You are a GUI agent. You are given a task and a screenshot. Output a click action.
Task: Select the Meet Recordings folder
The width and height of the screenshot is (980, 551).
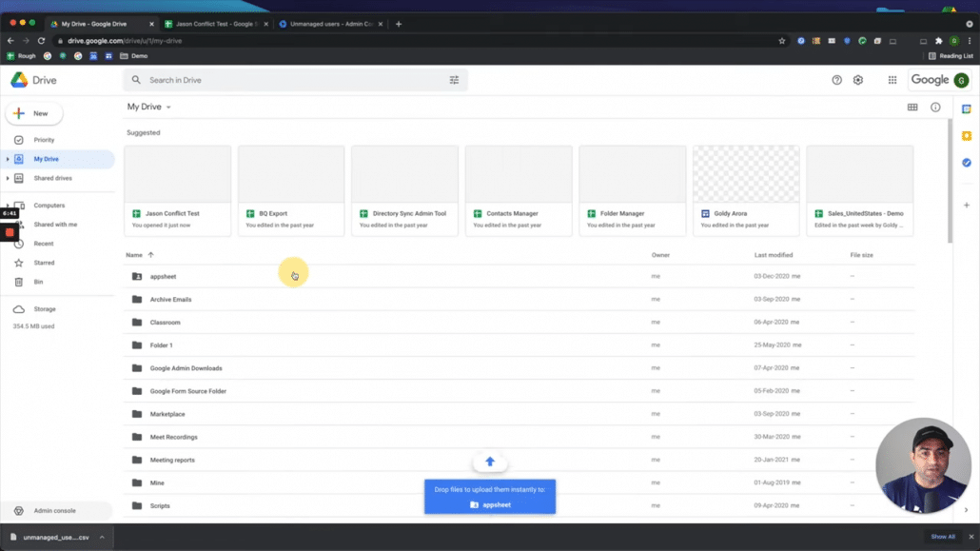519,437
